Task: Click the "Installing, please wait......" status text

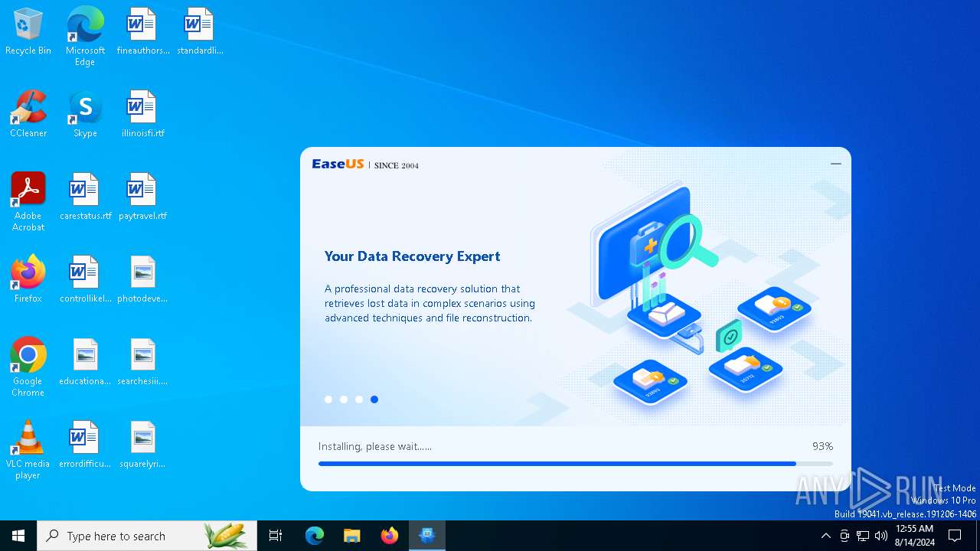Action: click(x=375, y=446)
